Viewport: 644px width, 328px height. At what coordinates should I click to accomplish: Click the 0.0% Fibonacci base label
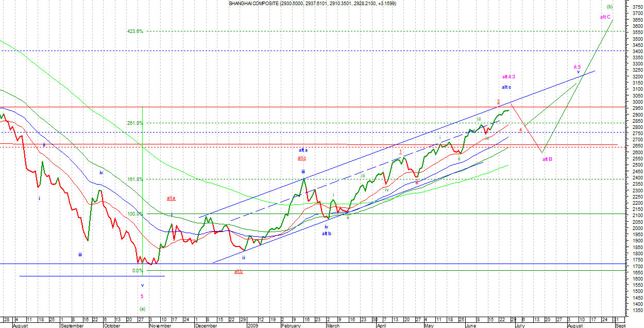coord(138,270)
